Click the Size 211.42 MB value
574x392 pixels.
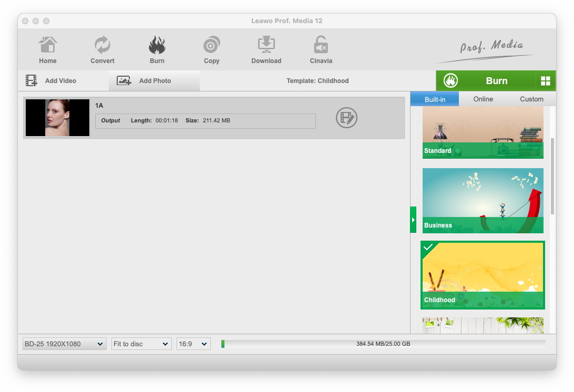(217, 120)
